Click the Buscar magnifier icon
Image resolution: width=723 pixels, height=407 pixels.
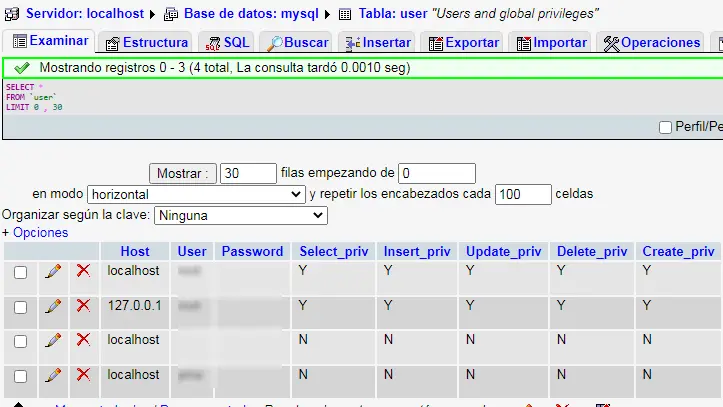tap(274, 44)
